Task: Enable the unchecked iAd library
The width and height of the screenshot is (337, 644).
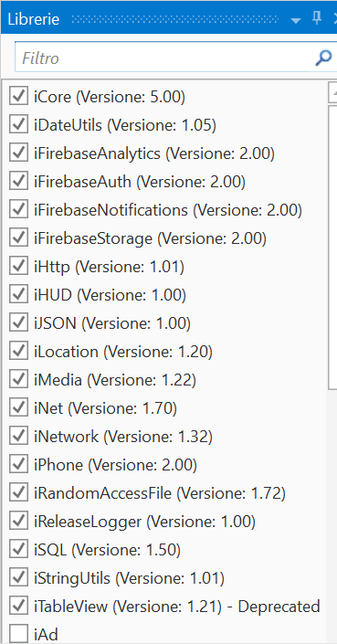Action: coord(18,635)
